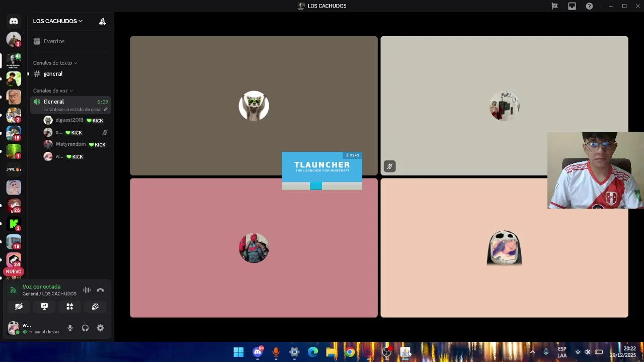Screen dimensions: 644x362
Task: Show hidden icons chevron in system tray
Action: tap(532, 352)
